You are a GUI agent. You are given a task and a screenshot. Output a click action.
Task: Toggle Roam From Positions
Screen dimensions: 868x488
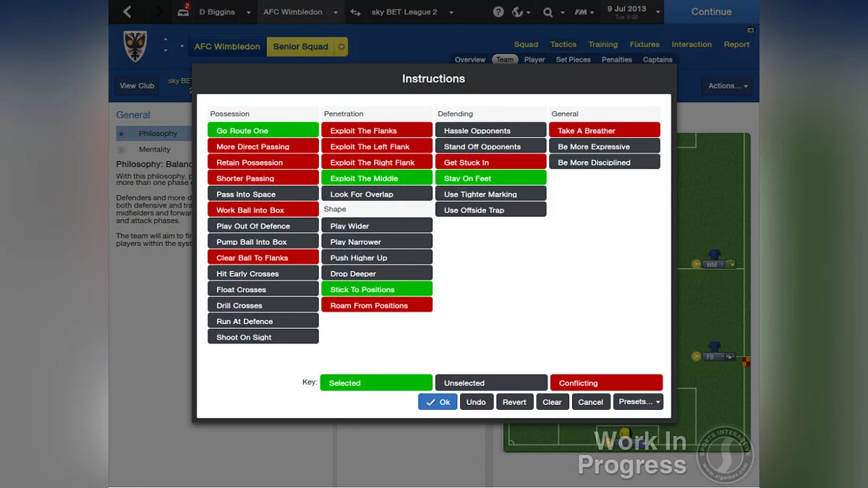point(377,305)
